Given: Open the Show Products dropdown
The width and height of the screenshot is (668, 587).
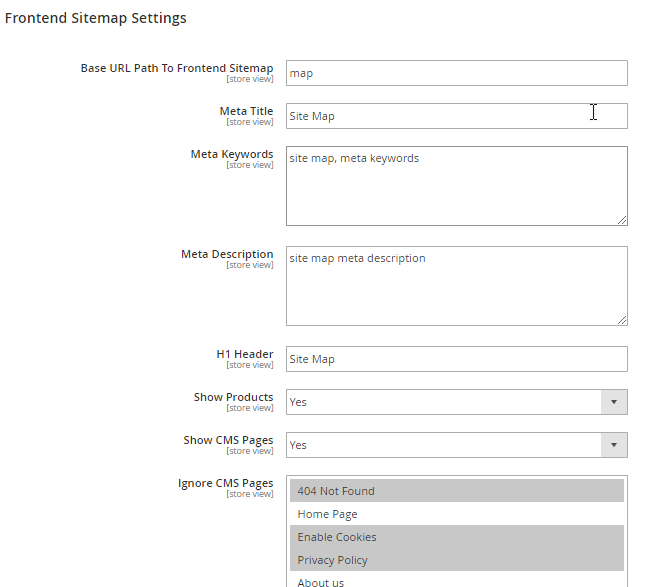Looking at the screenshot, I should tap(456, 402).
